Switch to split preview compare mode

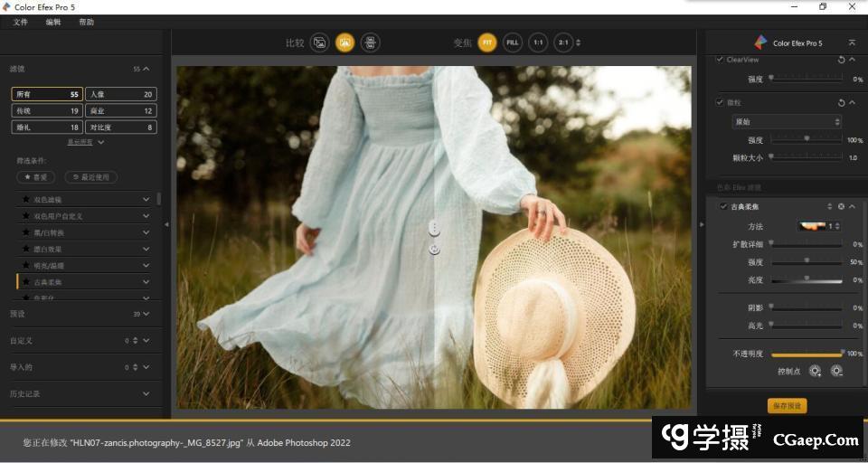344,43
